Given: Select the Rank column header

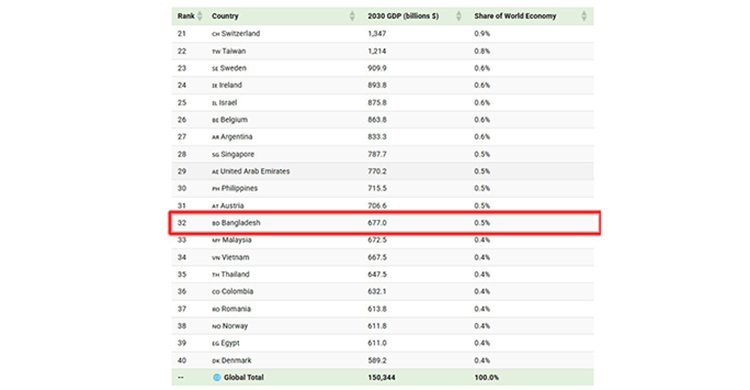Looking at the screenshot, I should 186,16.
